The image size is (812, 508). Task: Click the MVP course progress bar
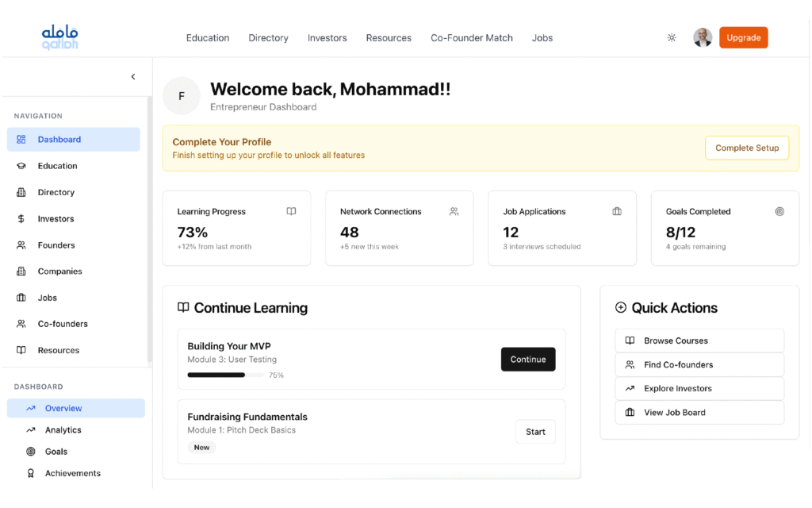point(226,375)
